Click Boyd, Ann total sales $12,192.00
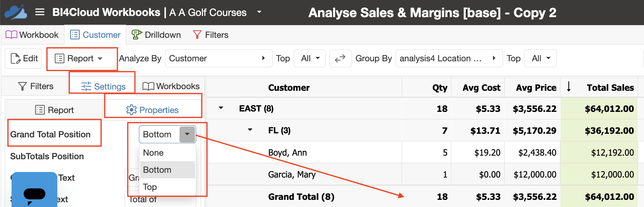The height and width of the screenshot is (207, 644). [612, 152]
